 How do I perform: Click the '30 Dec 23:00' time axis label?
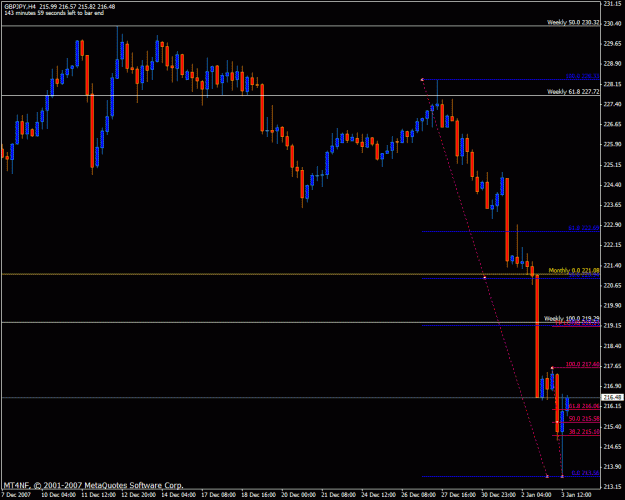coord(498,495)
